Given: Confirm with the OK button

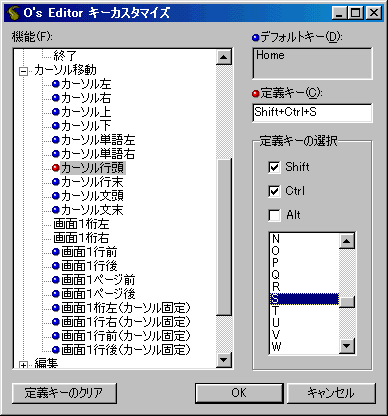Looking at the screenshot, I should pos(239,393).
